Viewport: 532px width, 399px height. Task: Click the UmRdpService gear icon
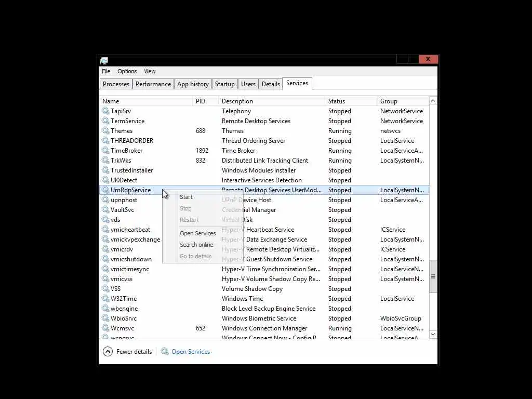(x=105, y=190)
